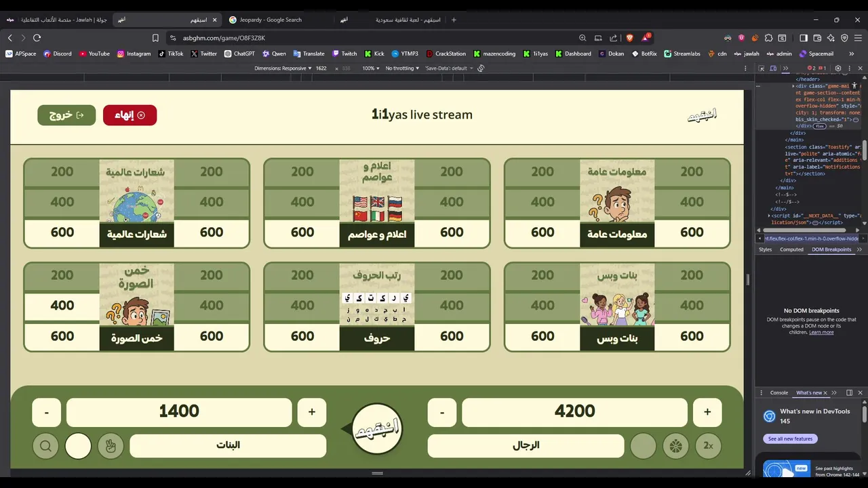Open the right 600 question in بنات وبس

[x=692, y=336]
